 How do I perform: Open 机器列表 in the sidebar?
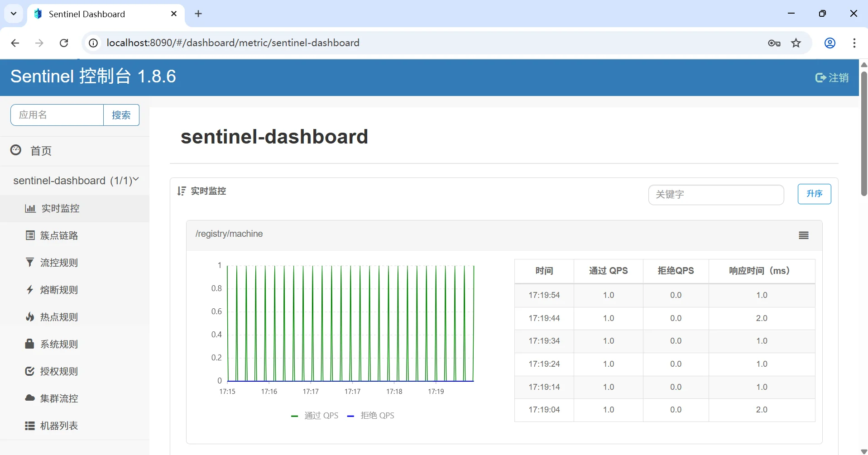click(75, 426)
